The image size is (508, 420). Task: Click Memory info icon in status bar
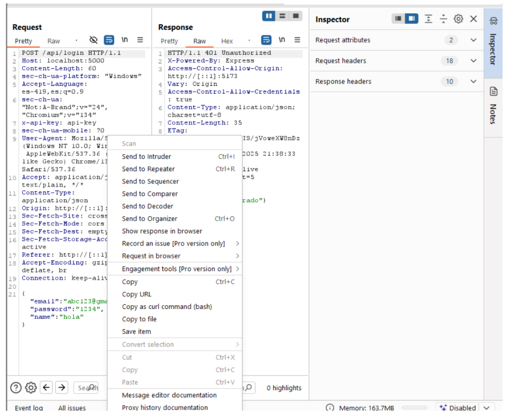(x=330, y=408)
